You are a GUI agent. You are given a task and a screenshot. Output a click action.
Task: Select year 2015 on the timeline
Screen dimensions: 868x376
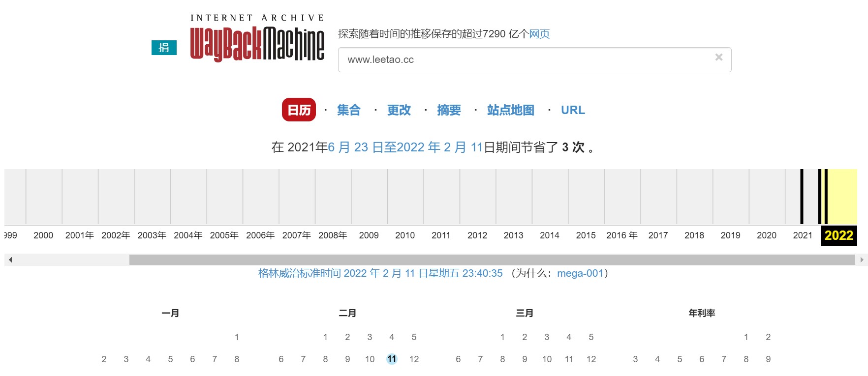pos(586,235)
